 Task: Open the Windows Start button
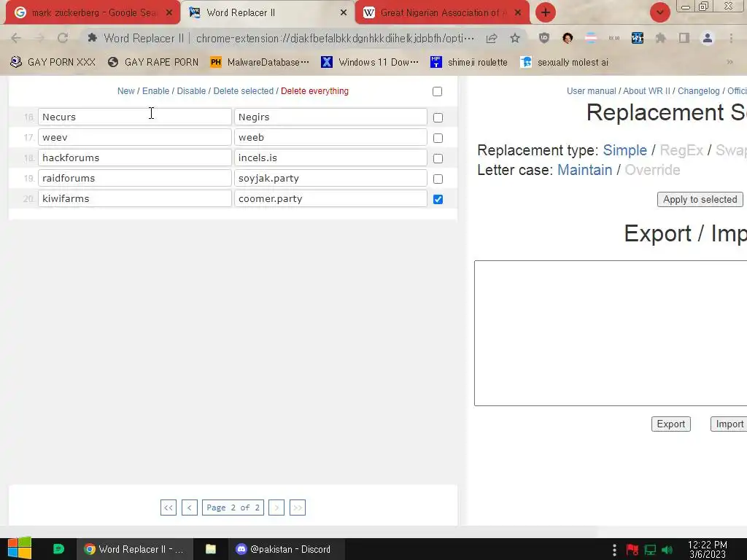pos(20,548)
